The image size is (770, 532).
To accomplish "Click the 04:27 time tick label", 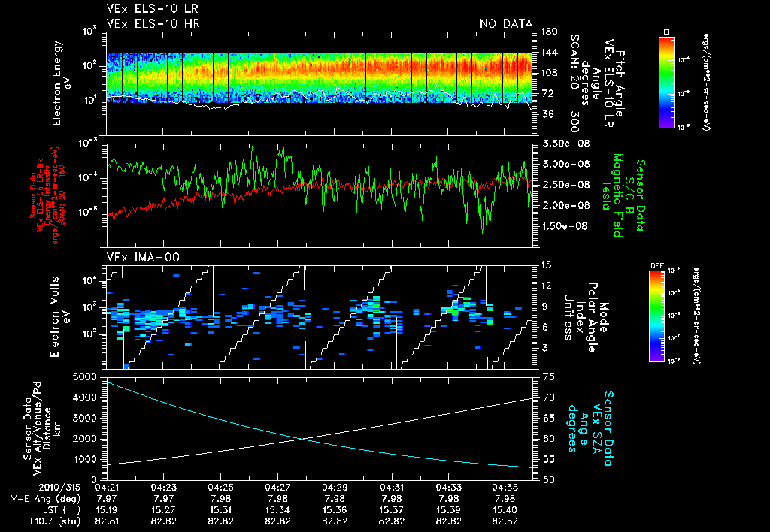I will 277,487.
